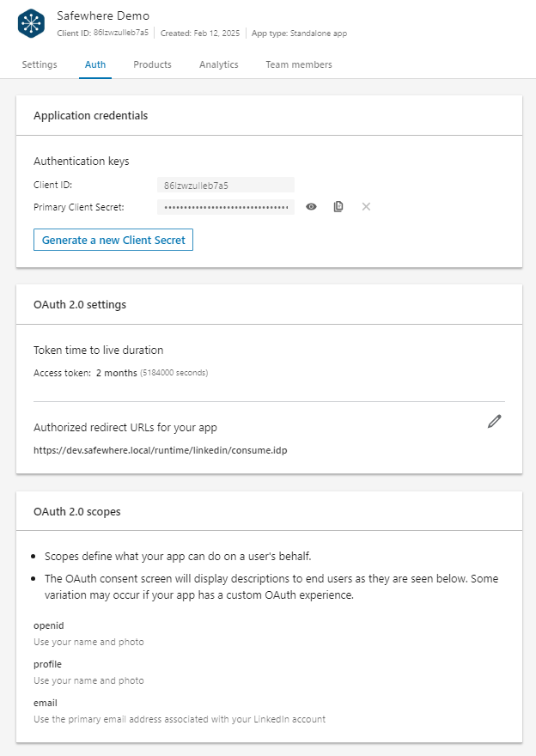Open the Team members tab

coord(298,64)
